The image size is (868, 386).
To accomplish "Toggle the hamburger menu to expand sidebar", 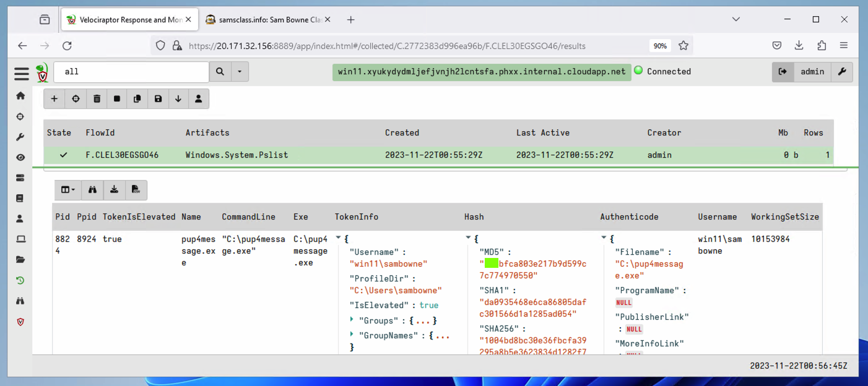I will tap(22, 74).
